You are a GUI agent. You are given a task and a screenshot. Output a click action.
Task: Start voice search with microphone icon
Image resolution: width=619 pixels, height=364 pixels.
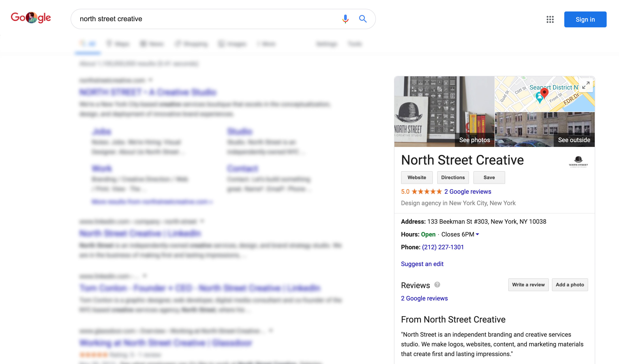(345, 19)
